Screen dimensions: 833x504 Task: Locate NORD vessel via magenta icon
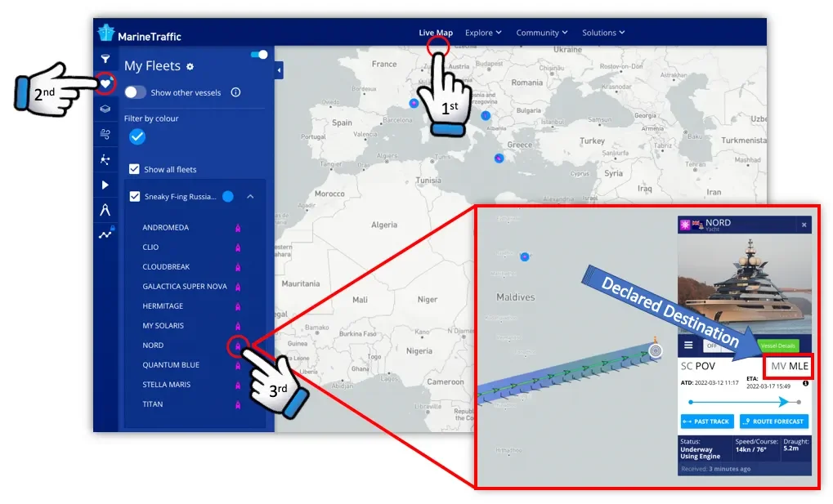tap(238, 346)
